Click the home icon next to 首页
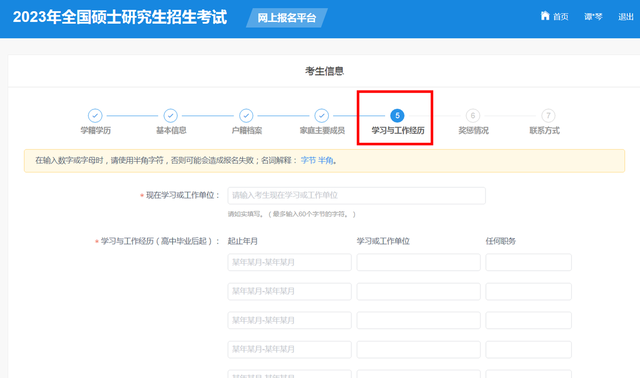 coord(545,16)
